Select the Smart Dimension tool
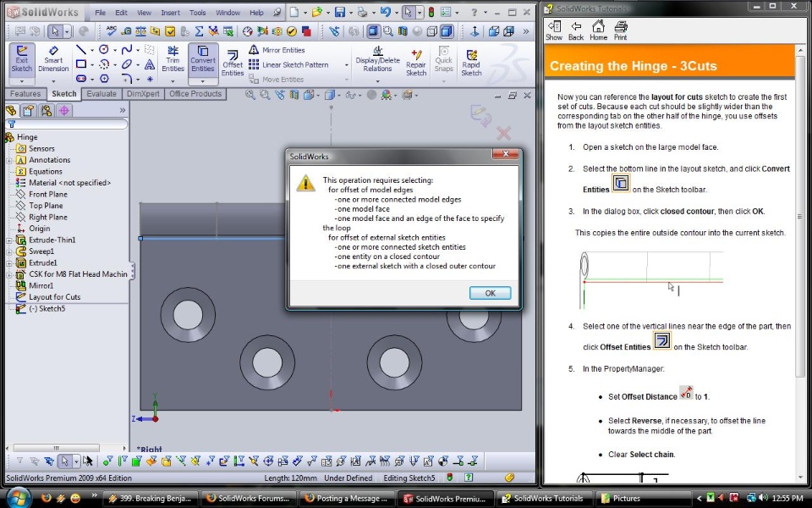 point(52,58)
